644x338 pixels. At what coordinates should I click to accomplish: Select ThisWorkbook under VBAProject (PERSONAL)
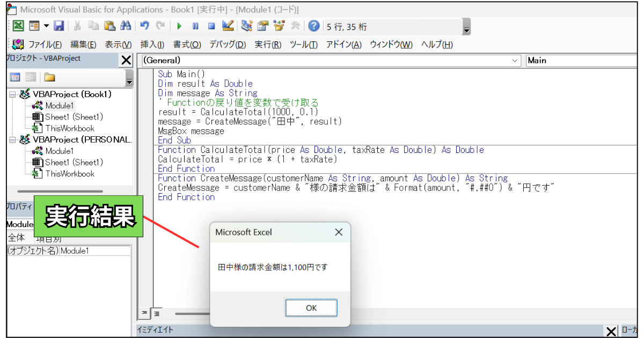tap(70, 174)
